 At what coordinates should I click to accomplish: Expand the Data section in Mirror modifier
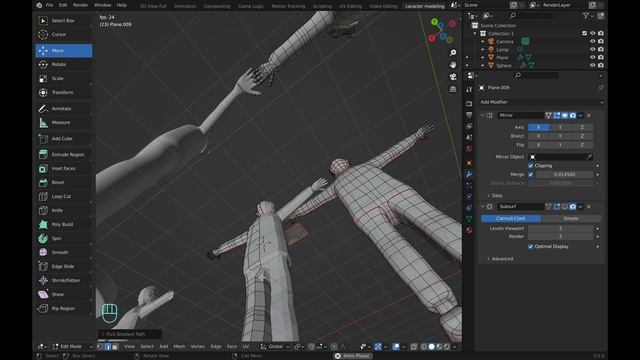pos(496,196)
